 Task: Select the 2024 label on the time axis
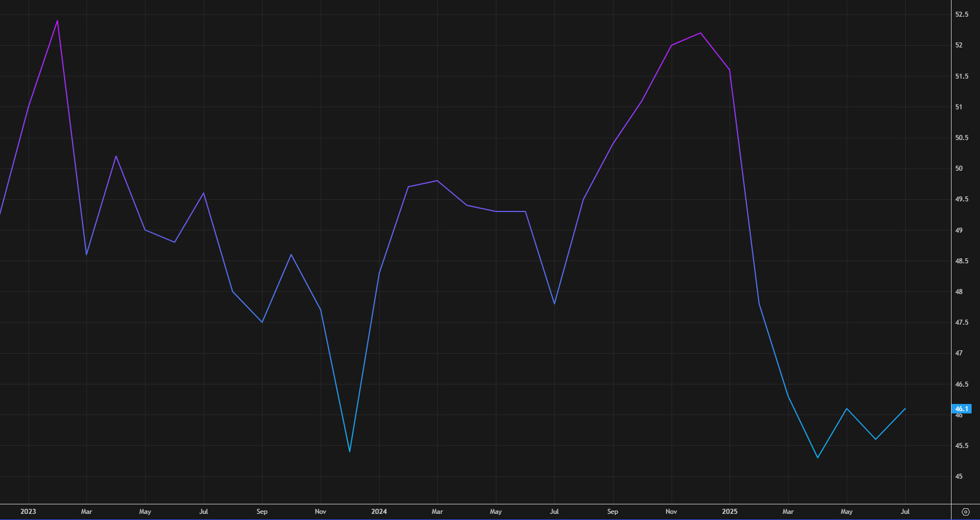(x=380, y=511)
